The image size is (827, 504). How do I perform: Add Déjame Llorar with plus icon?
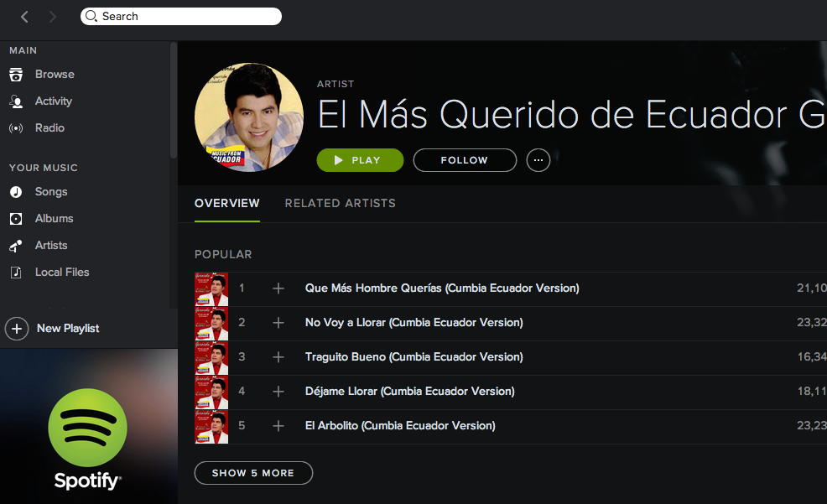(278, 391)
